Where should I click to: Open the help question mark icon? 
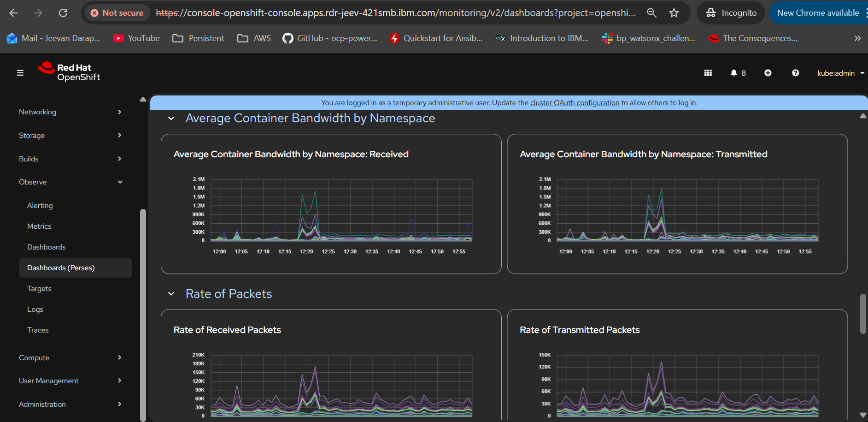[795, 73]
